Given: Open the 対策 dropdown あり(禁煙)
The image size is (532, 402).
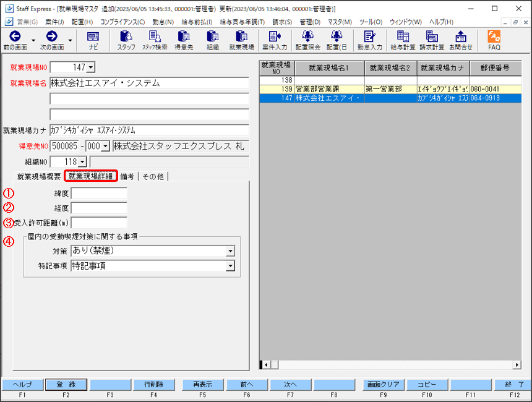Looking at the screenshot, I should pyautogui.click(x=230, y=251).
